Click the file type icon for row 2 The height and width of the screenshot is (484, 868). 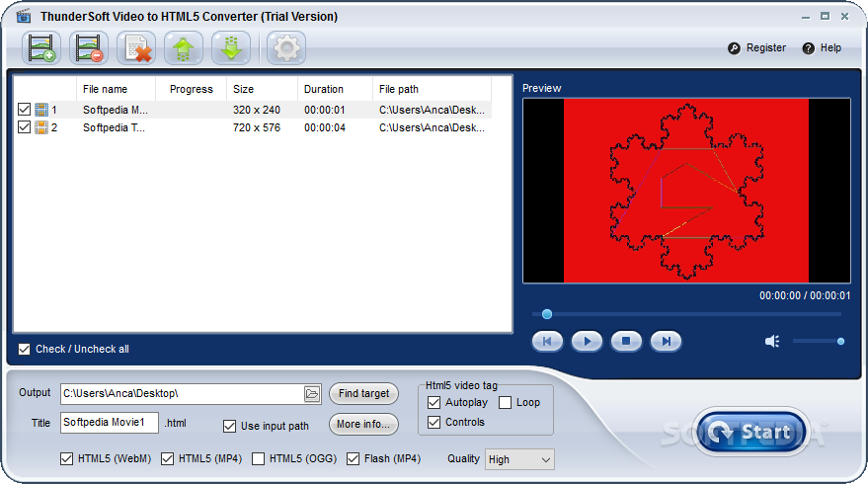coord(41,127)
